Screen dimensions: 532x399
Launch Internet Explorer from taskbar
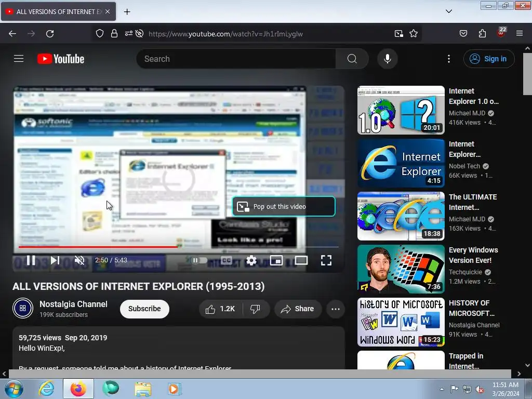coord(46,389)
